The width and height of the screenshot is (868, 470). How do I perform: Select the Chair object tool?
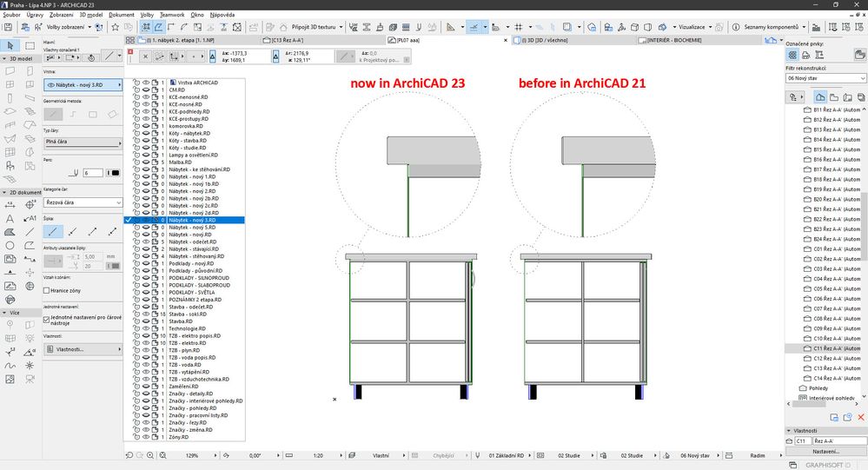coord(10,166)
